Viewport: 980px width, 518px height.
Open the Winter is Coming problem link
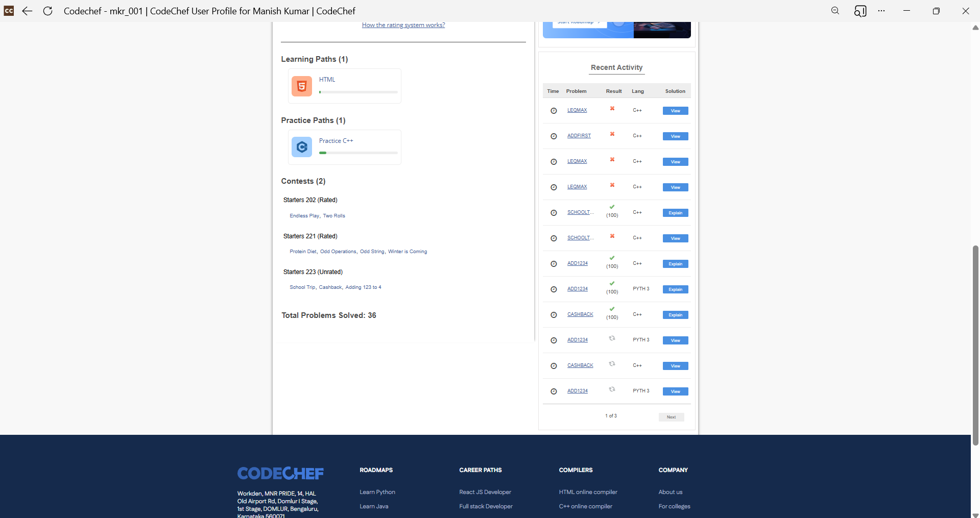408,252
